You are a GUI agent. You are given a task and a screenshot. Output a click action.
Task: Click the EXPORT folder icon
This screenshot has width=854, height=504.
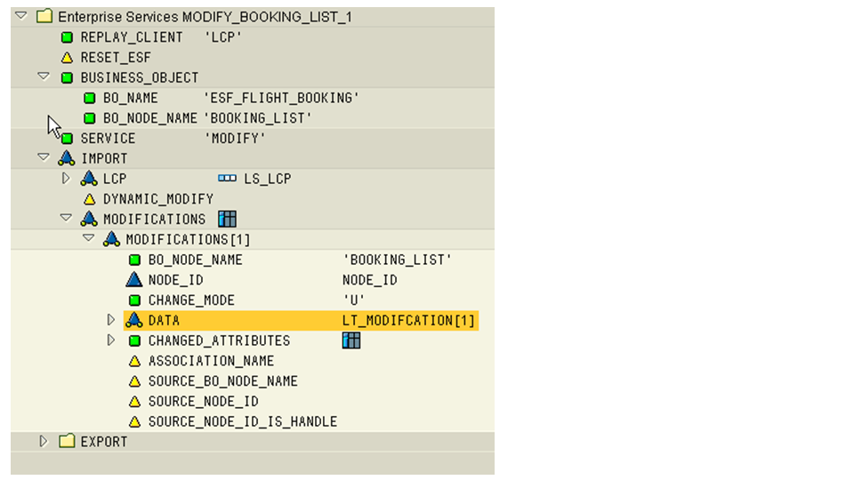tap(67, 442)
